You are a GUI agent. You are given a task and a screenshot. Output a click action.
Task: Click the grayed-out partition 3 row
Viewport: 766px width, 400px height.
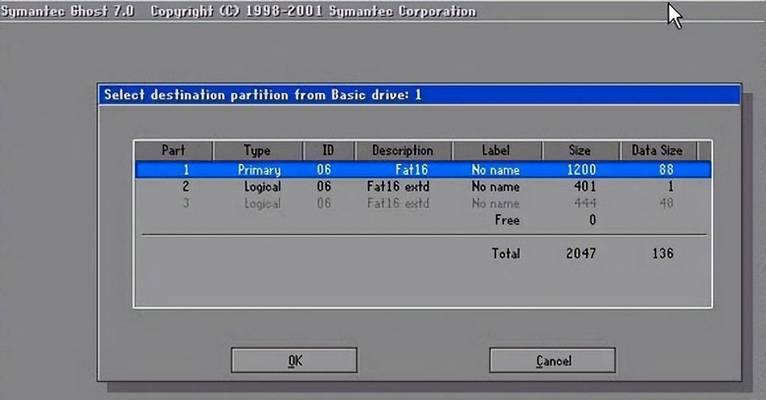(423, 203)
